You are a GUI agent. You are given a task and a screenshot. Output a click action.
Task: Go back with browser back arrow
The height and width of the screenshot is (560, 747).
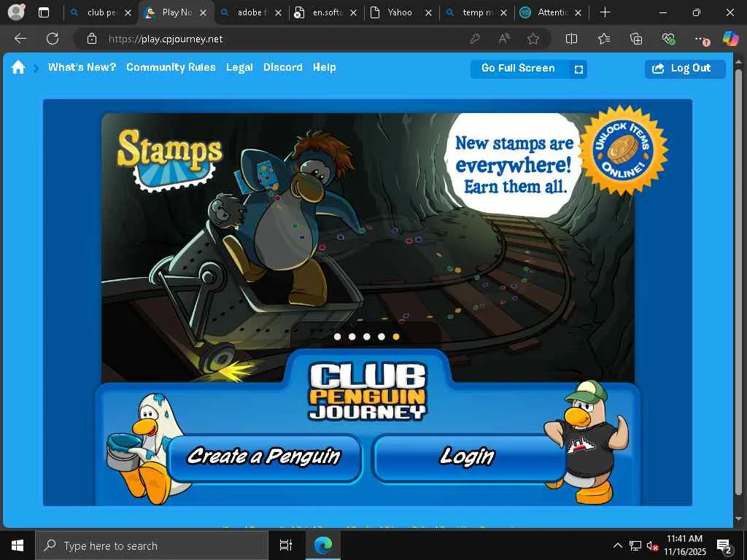(x=20, y=39)
